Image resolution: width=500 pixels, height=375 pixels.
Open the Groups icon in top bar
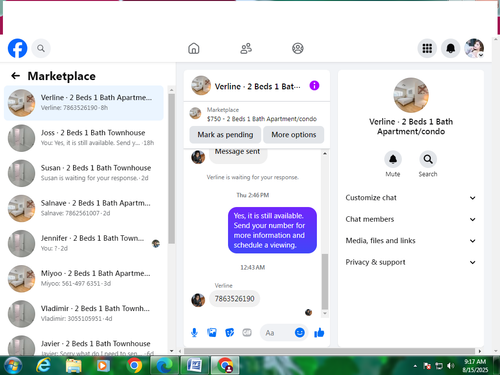[x=298, y=48]
